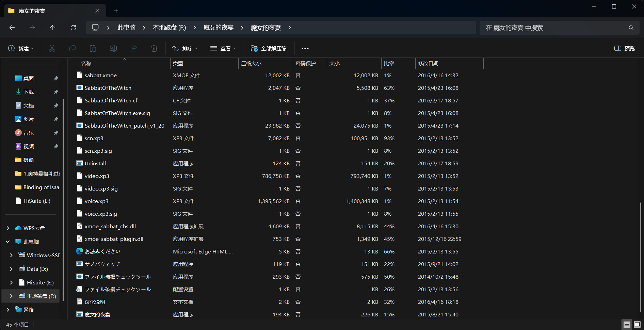
Task: Click the navigation pane vertical scrollbar
Action: (x=63, y=199)
